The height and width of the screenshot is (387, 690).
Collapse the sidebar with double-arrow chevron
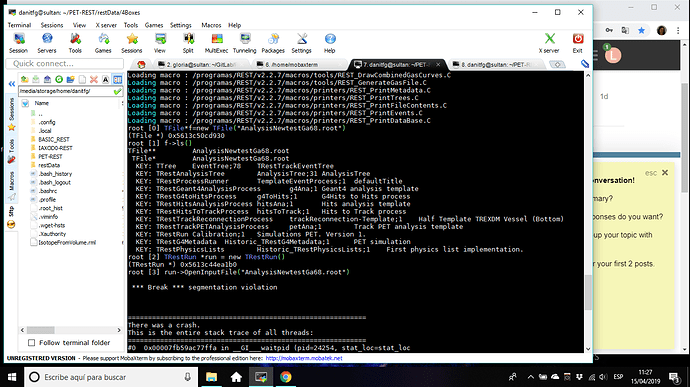[12, 84]
